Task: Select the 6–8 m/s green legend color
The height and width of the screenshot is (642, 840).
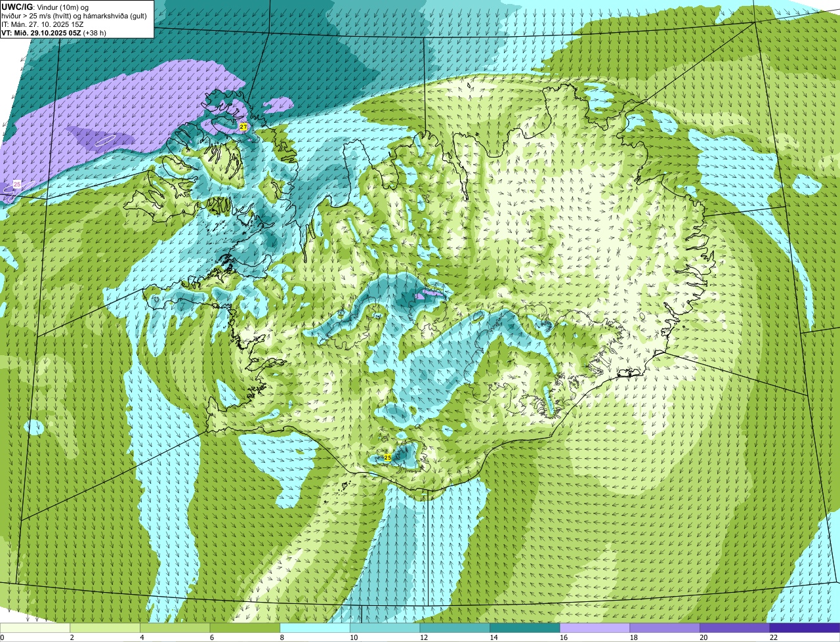Action: [245, 628]
